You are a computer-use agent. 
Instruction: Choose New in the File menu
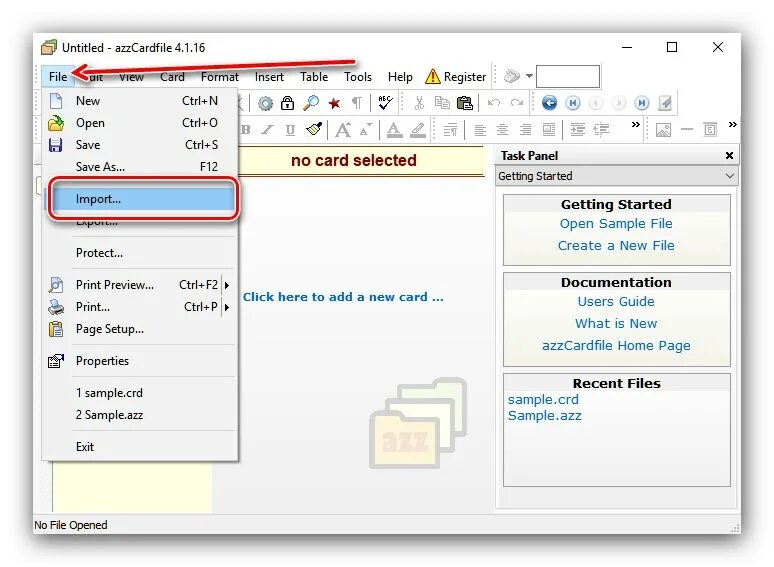point(140,101)
